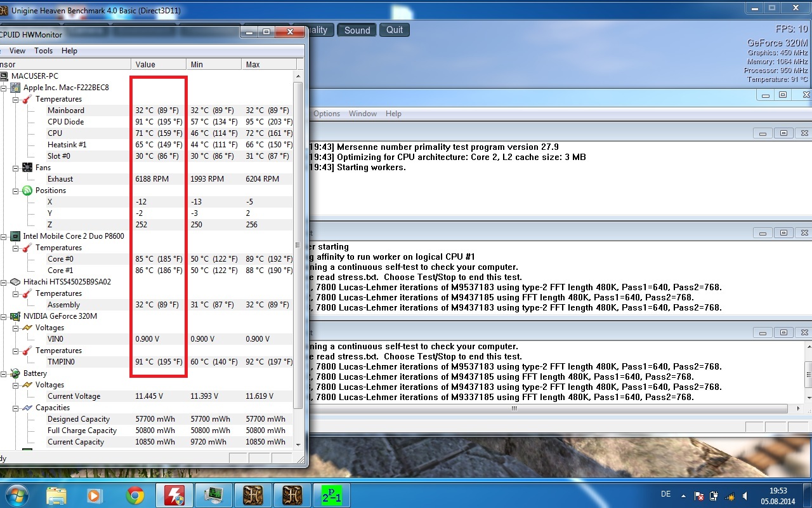
Task: Open Windows Explorer from the taskbar
Action: pyautogui.click(x=56, y=495)
